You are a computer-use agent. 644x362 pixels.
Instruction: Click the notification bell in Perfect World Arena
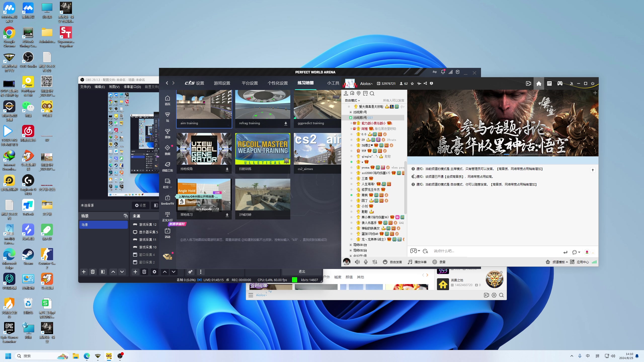coord(443,72)
